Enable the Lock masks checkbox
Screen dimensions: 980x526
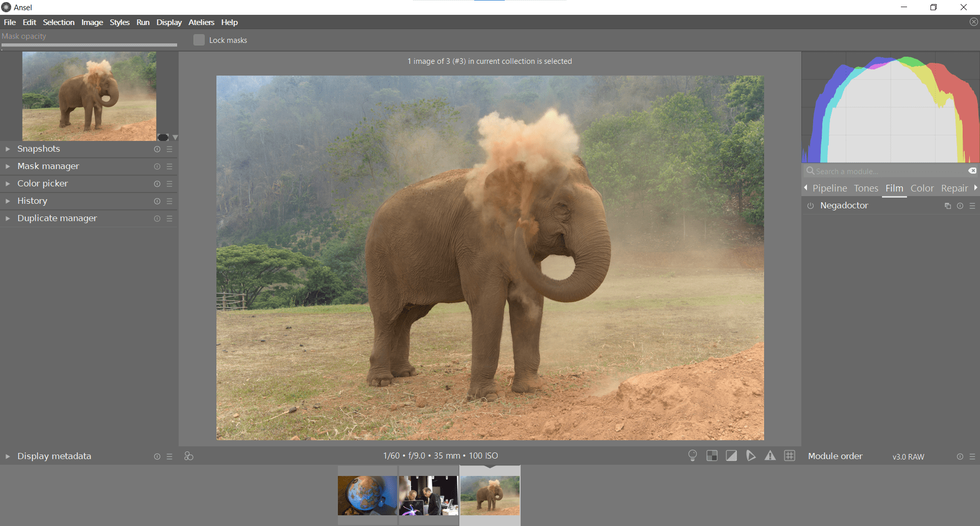[x=199, y=40]
